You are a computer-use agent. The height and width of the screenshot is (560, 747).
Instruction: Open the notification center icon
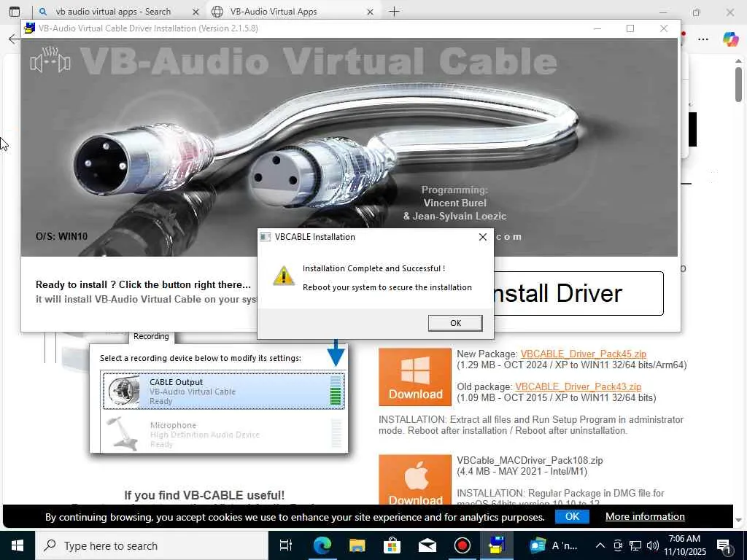[724, 545]
